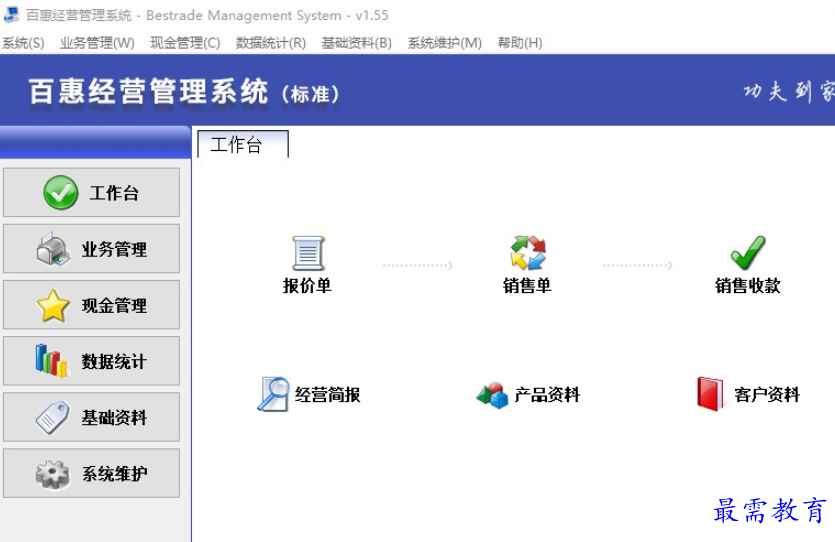Open the 数据统计(R) menu

click(x=271, y=43)
